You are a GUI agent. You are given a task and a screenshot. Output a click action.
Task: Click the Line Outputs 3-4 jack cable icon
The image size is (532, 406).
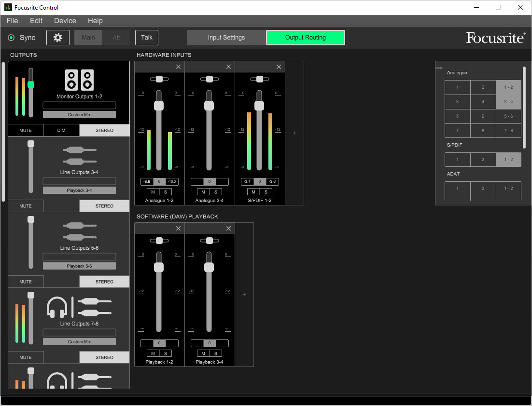coord(80,156)
